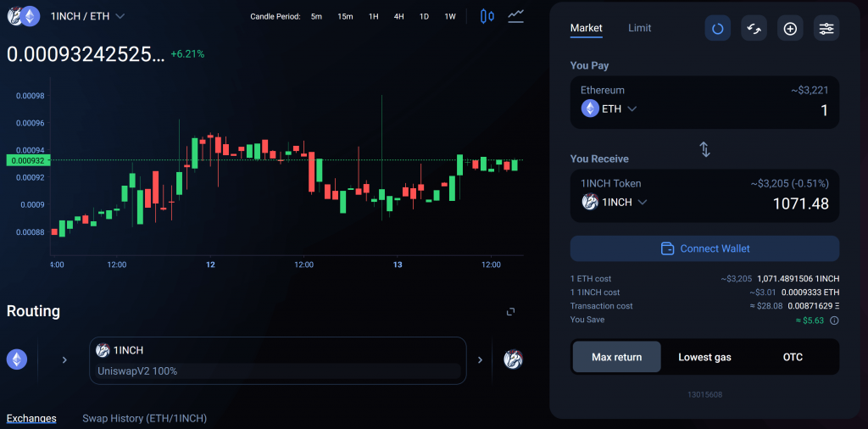Click the You Pay amount field
The width and height of the screenshot is (868, 429).
(824, 111)
